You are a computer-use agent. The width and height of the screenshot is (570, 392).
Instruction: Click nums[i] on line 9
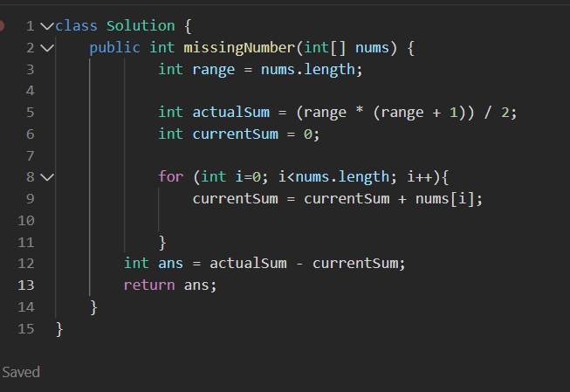point(444,199)
